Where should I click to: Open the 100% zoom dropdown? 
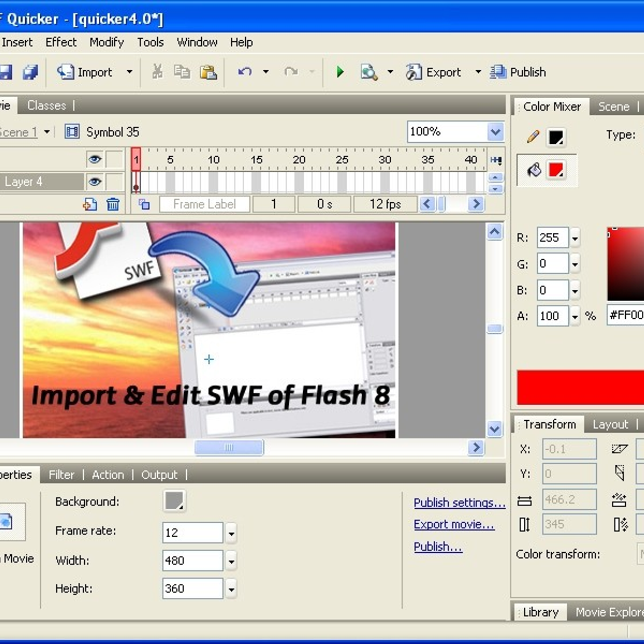click(x=495, y=131)
